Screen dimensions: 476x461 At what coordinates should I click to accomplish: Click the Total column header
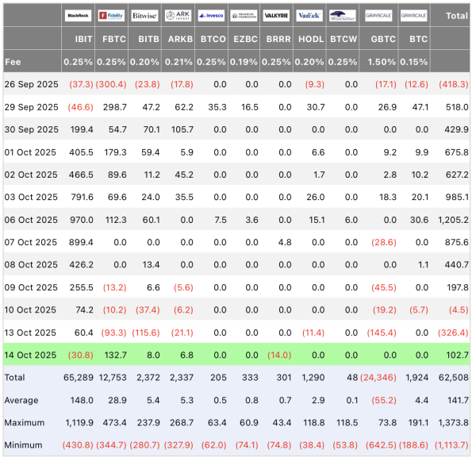456,15
